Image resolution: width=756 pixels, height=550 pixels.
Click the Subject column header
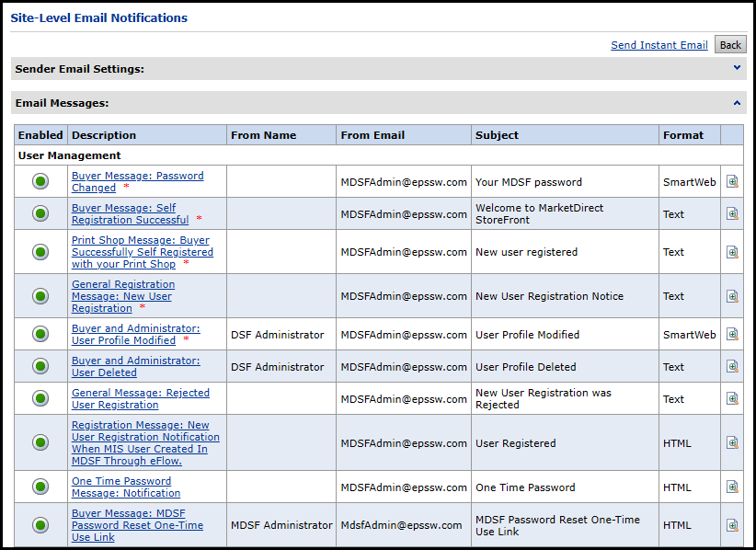(497, 135)
